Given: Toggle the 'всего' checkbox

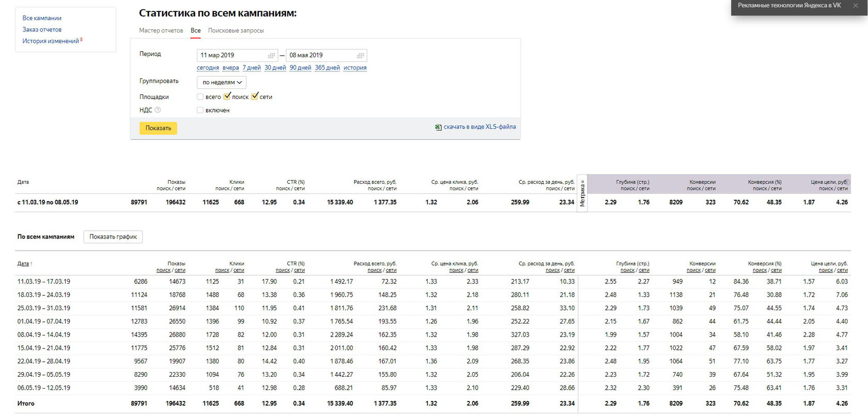Looking at the screenshot, I should pos(200,97).
